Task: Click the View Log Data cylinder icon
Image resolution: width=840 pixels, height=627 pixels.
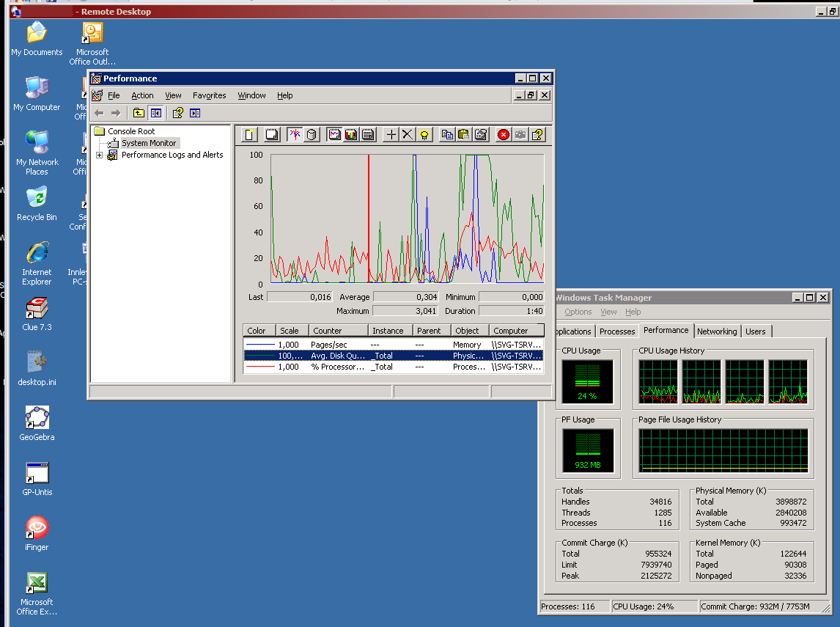Action: (x=312, y=134)
